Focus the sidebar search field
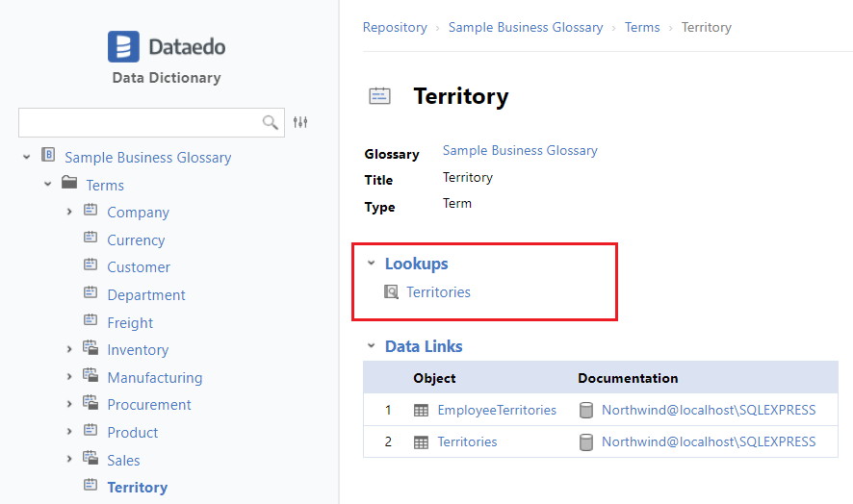The image size is (853, 504). point(140,122)
